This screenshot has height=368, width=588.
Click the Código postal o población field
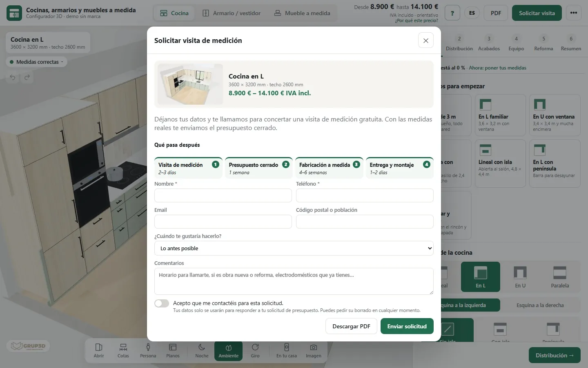[365, 222]
